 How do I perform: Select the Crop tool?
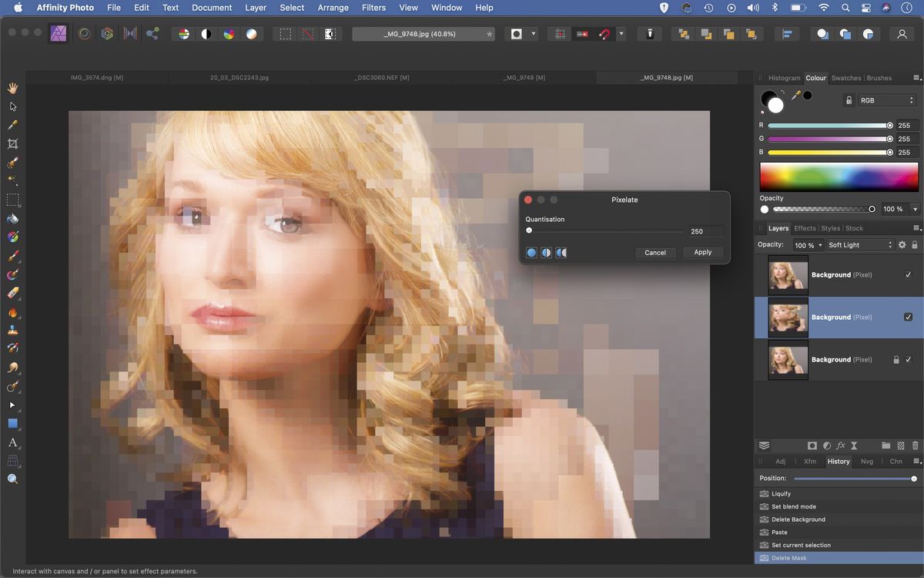tap(12, 144)
